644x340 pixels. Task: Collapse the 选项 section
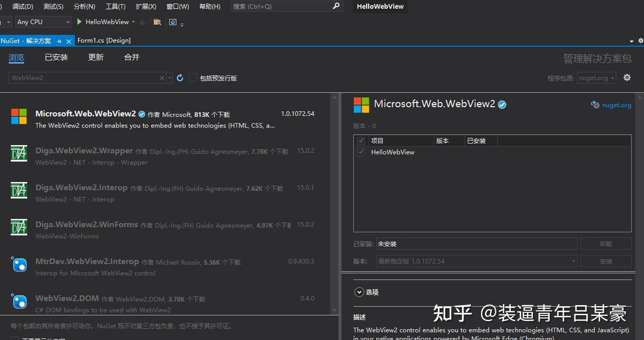[x=359, y=292]
